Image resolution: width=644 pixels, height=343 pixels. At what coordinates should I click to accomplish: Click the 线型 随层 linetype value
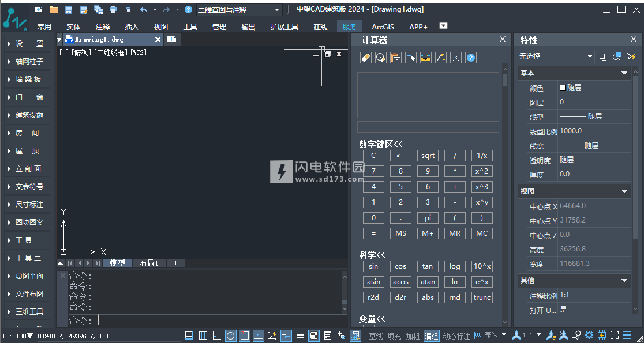click(594, 117)
